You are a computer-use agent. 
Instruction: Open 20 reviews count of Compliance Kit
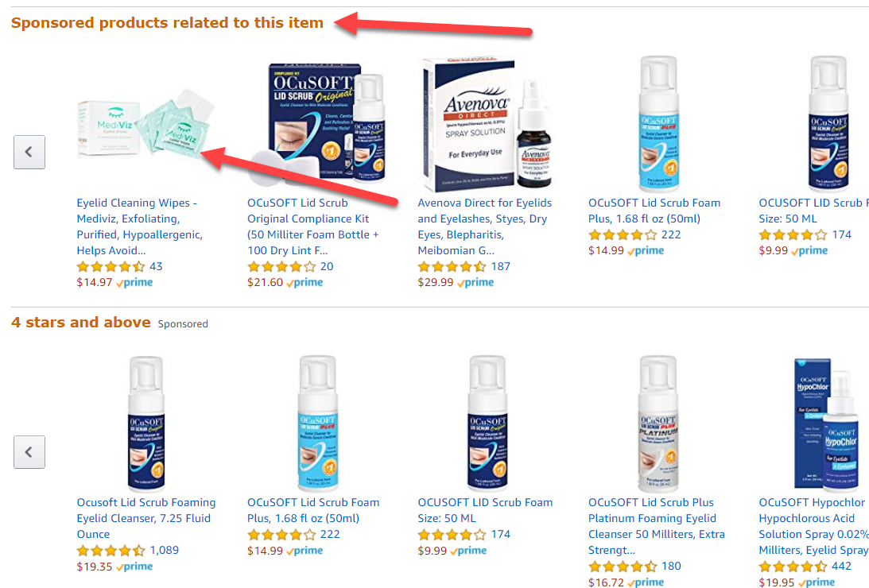327,266
